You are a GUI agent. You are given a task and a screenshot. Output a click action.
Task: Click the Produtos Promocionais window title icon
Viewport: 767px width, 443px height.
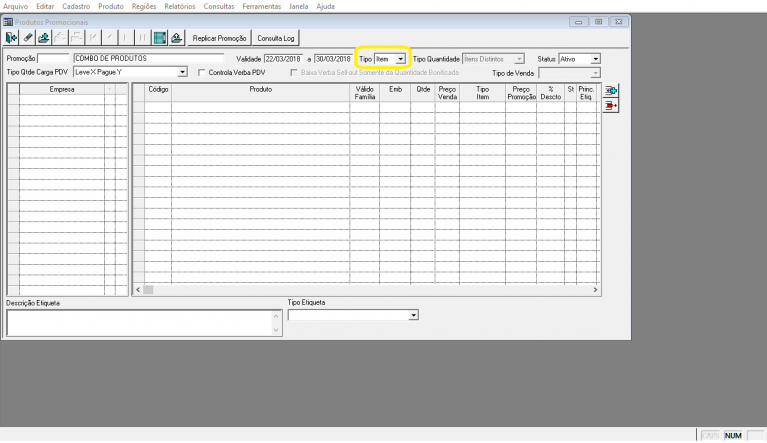pyautogui.click(x=8, y=22)
